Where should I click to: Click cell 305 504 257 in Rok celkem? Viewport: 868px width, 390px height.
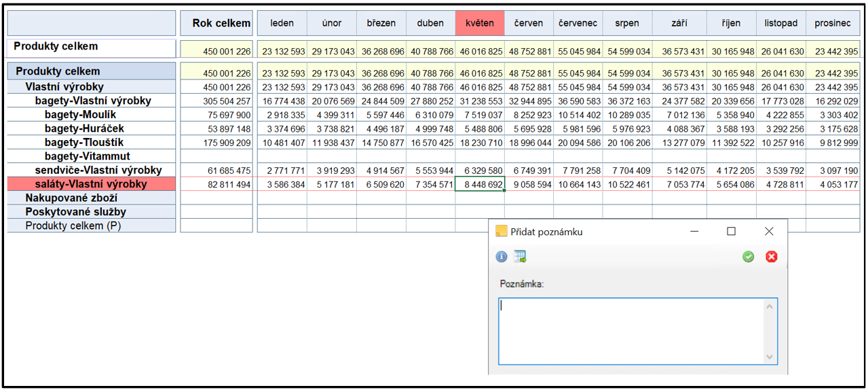[216, 101]
